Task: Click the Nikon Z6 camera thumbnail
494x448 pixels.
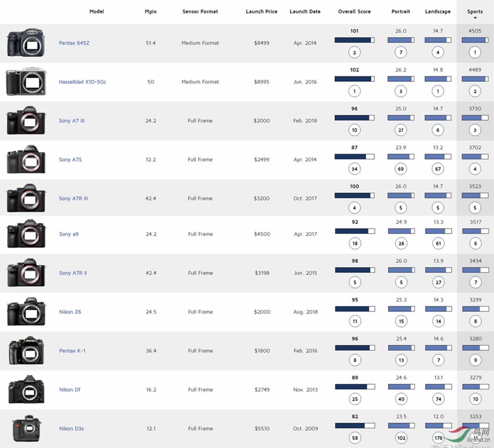Action: [26, 312]
